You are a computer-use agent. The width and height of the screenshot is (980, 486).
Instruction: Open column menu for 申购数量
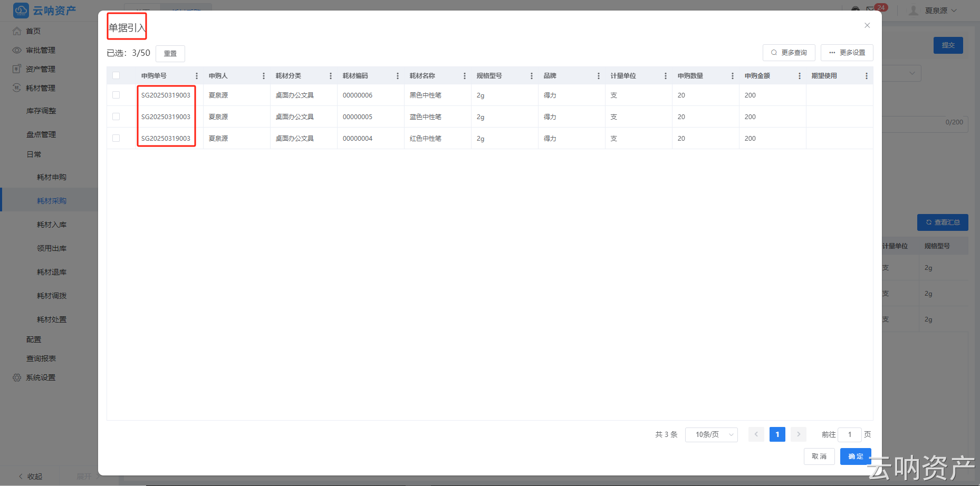733,76
